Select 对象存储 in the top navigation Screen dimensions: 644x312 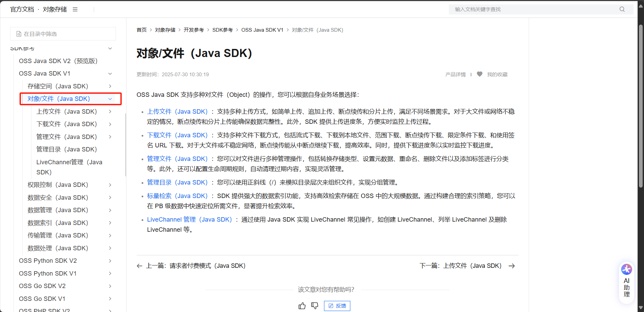coord(55,9)
